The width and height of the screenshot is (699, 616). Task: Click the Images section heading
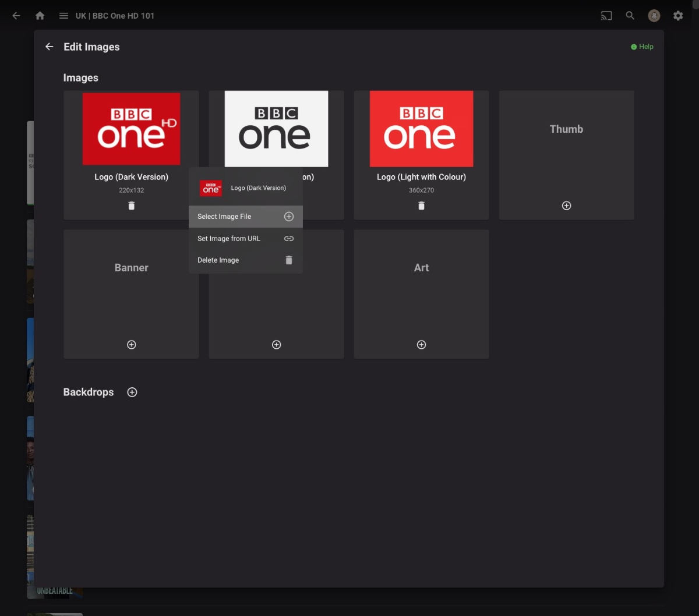[x=81, y=78]
